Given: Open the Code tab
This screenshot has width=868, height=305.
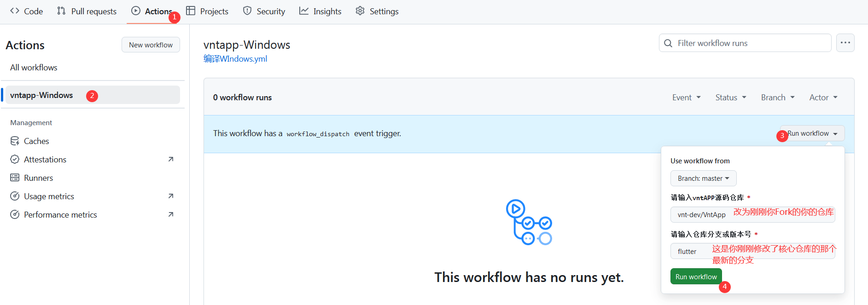Looking at the screenshot, I should 26,11.
